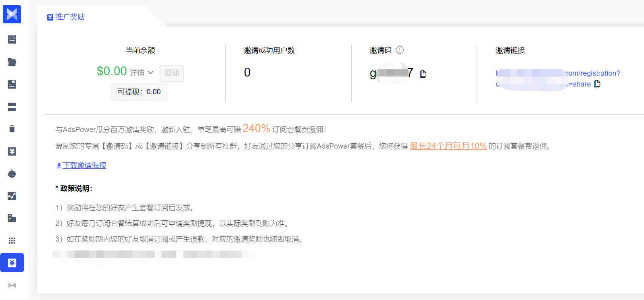
Task: Click the broadcast signal icon in sidebar
Action: (x=12, y=285)
